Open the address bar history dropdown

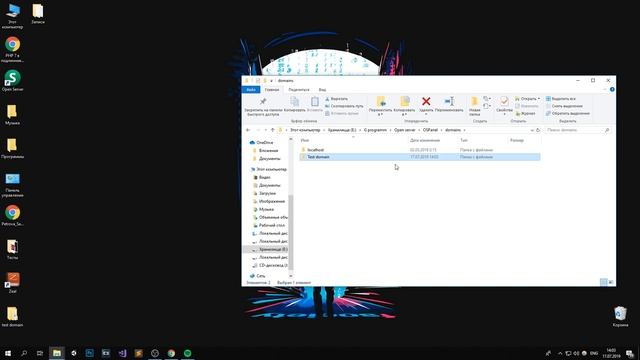click(x=531, y=130)
